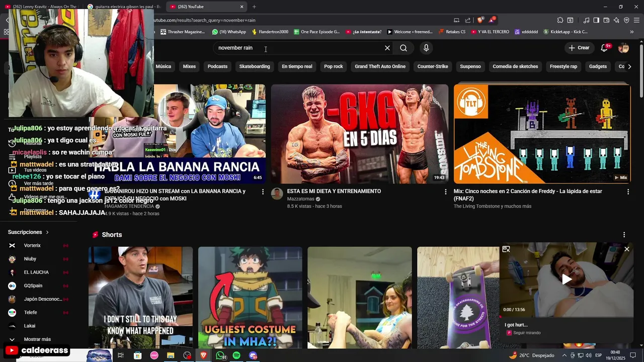644x362 pixels.
Task: Select the Skateboarding filter chip
Action: click(255, 66)
